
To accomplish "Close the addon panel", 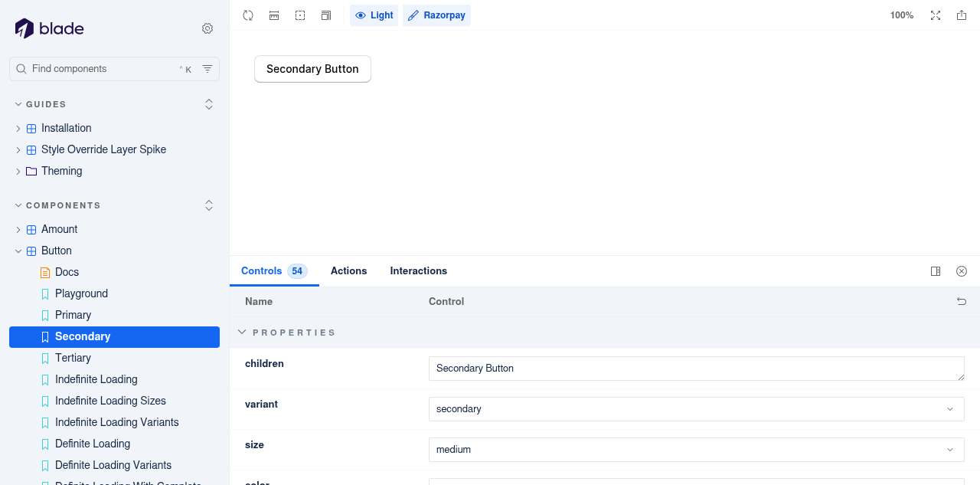I will (x=962, y=271).
